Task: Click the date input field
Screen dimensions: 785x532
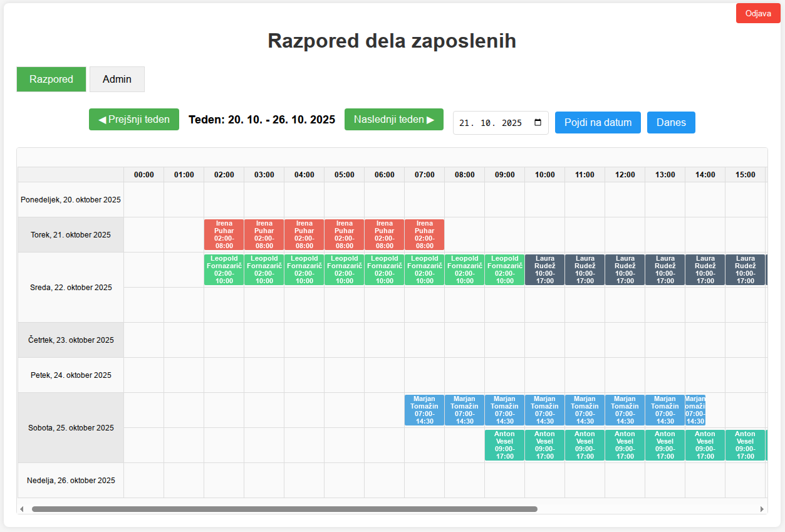Action: click(492, 123)
